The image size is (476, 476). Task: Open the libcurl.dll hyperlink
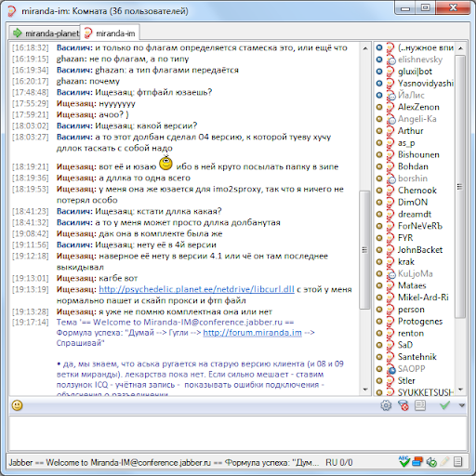(x=196, y=289)
